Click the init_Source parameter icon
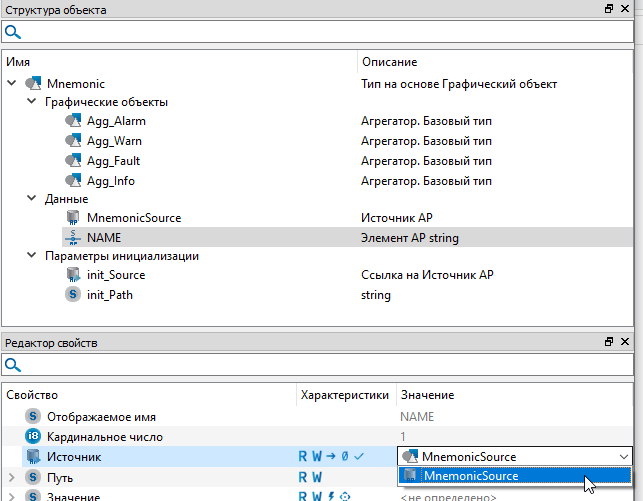Screen dimensions: 643x501 [72, 275]
